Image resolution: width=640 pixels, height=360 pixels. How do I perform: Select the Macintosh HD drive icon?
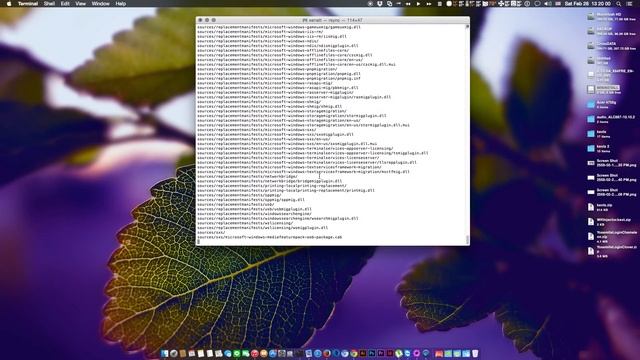591,17
